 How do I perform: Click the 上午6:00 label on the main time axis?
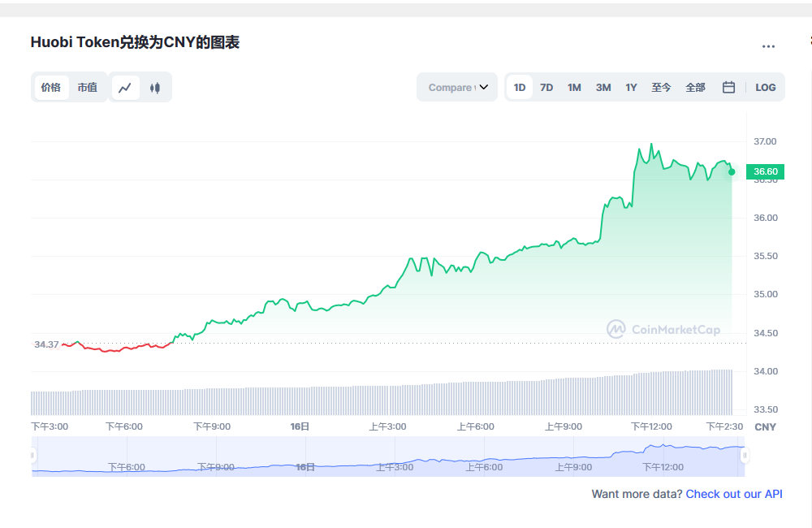475,426
